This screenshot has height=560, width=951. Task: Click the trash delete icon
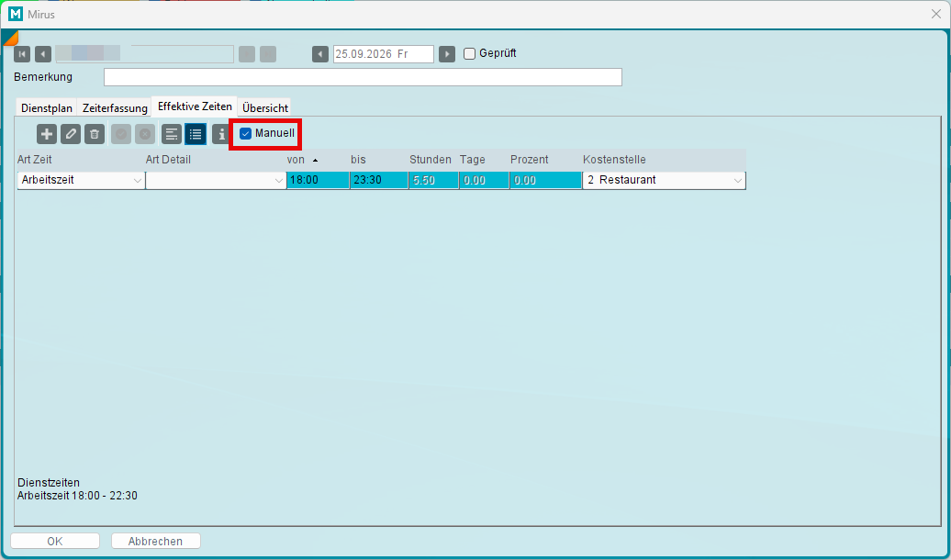tap(95, 134)
